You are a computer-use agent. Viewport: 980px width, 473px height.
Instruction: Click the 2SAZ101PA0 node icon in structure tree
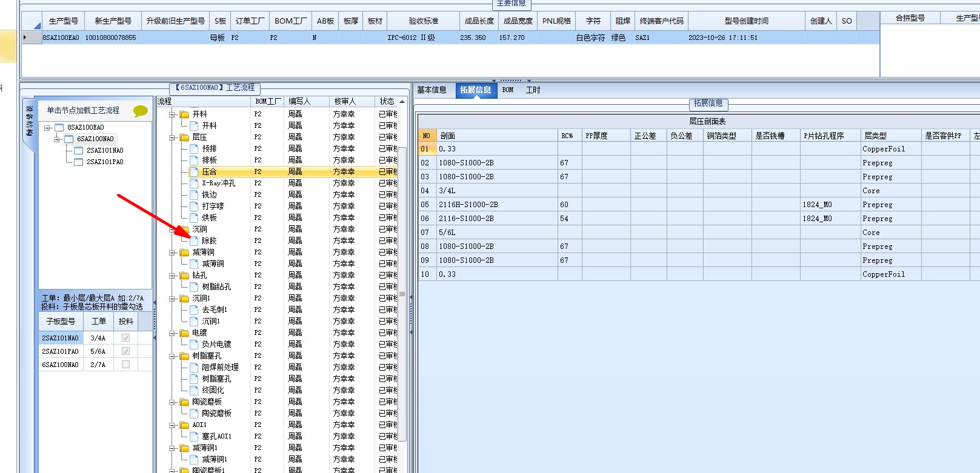pyautogui.click(x=79, y=162)
